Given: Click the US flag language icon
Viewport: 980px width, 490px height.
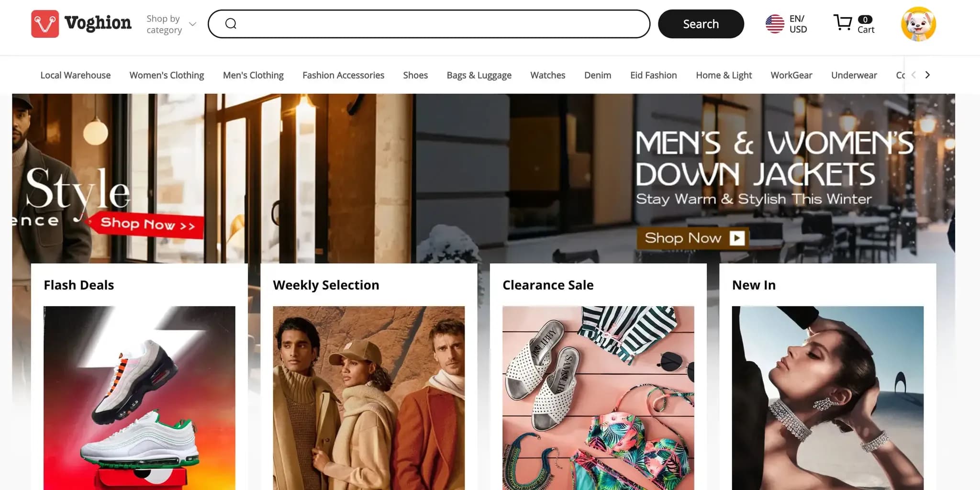Looking at the screenshot, I should pos(775,24).
